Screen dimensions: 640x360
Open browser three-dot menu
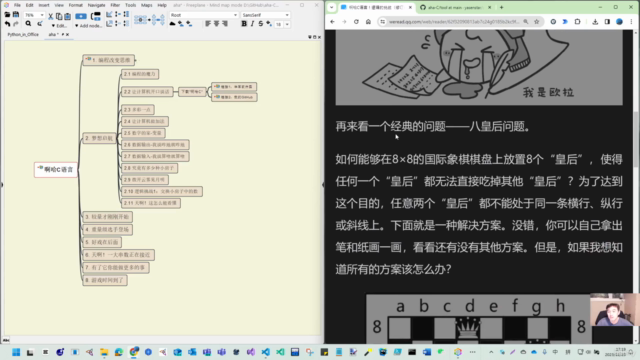pos(631,22)
